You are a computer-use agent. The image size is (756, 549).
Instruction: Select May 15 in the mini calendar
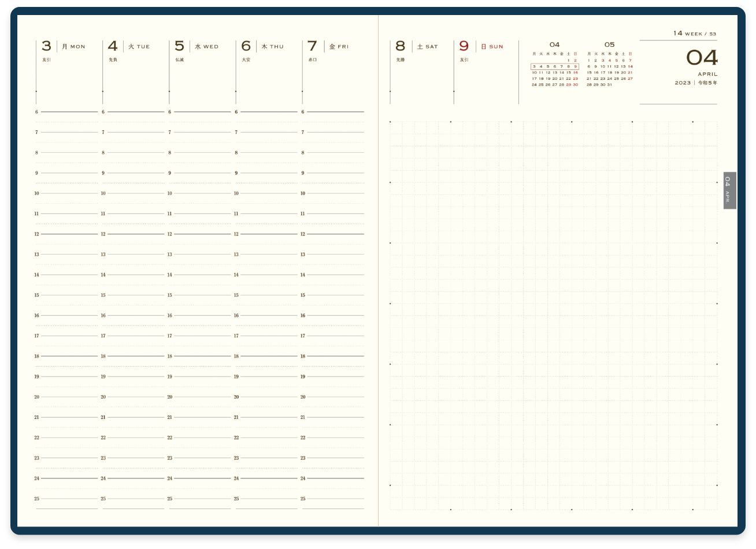coord(589,73)
